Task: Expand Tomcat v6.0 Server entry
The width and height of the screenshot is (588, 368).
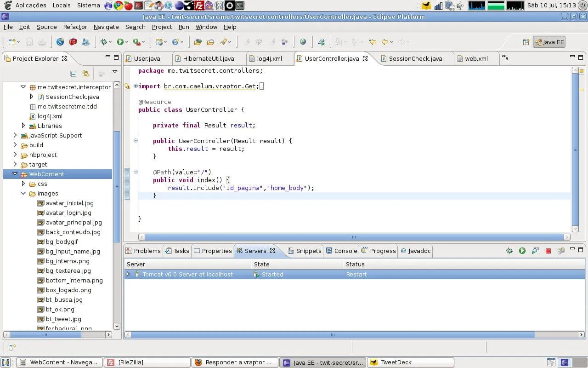Action: [x=128, y=274]
